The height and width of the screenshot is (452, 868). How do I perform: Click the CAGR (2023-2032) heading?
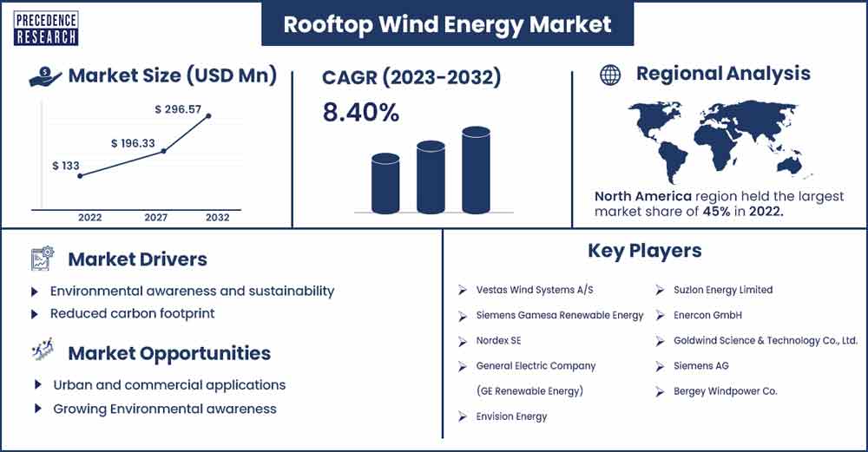[411, 77]
